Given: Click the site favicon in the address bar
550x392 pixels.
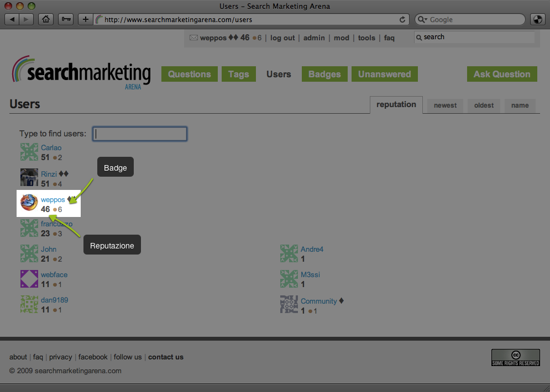Looking at the screenshot, I should tap(99, 20).
